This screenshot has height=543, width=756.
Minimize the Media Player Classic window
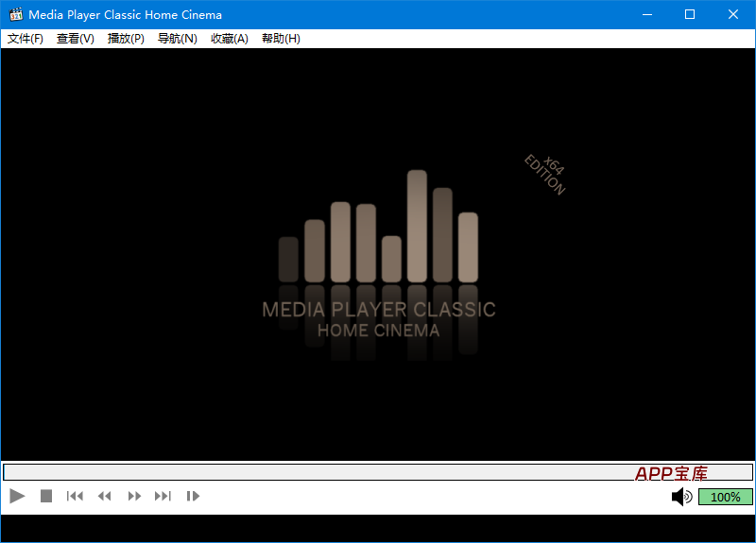647,14
